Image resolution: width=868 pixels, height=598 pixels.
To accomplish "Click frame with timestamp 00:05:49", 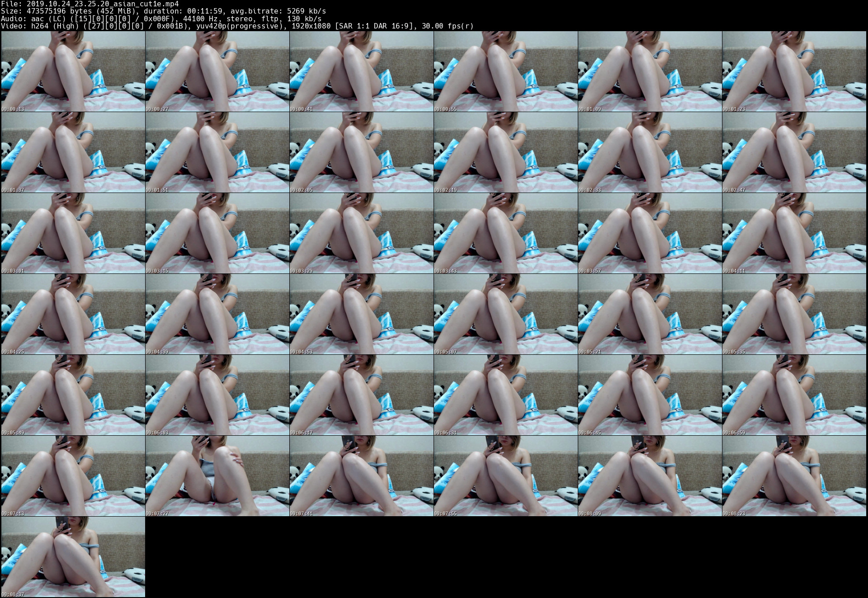I will point(73,395).
